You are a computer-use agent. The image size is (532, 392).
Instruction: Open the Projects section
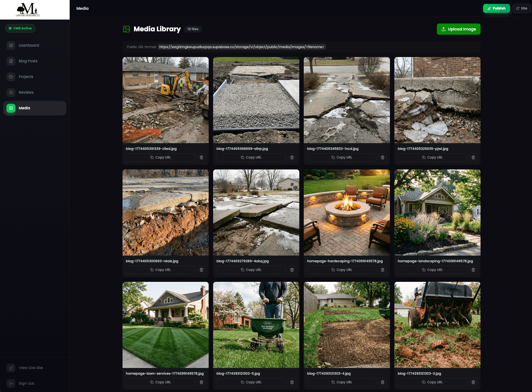pyautogui.click(x=26, y=77)
